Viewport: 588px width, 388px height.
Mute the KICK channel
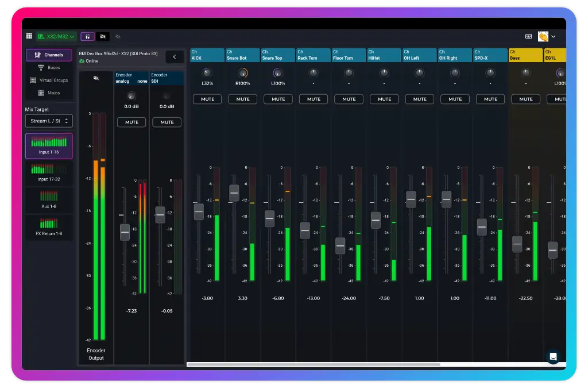[207, 99]
